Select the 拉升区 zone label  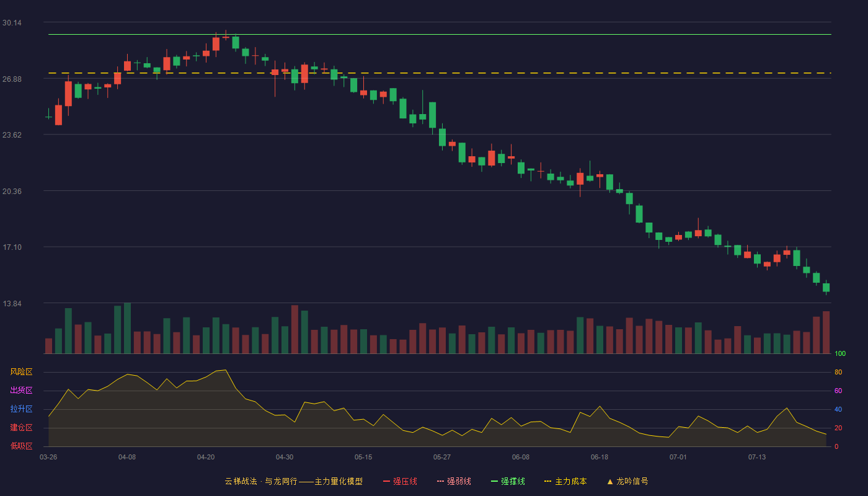point(21,409)
